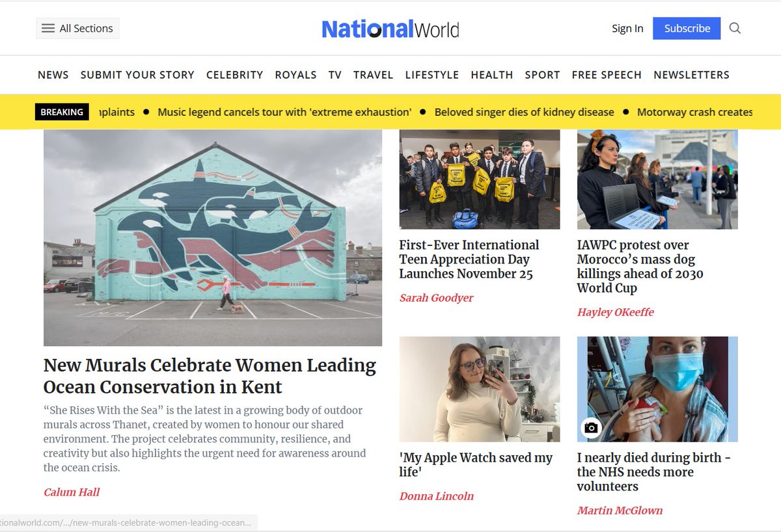The width and height of the screenshot is (781, 532).
Task: Click the search magnifying glass icon
Action: click(x=734, y=29)
